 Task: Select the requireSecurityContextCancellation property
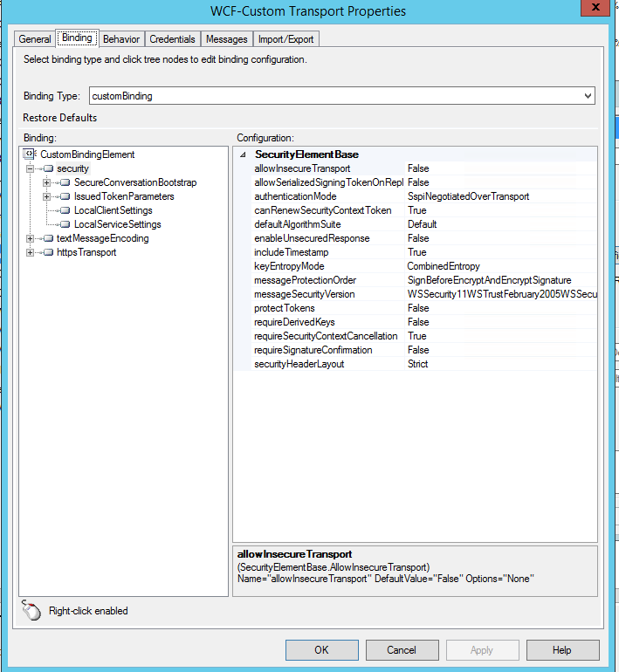click(326, 336)
